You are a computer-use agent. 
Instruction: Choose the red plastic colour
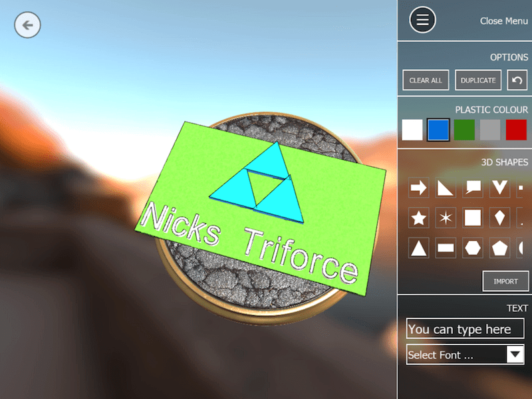(x=517, y=130)
